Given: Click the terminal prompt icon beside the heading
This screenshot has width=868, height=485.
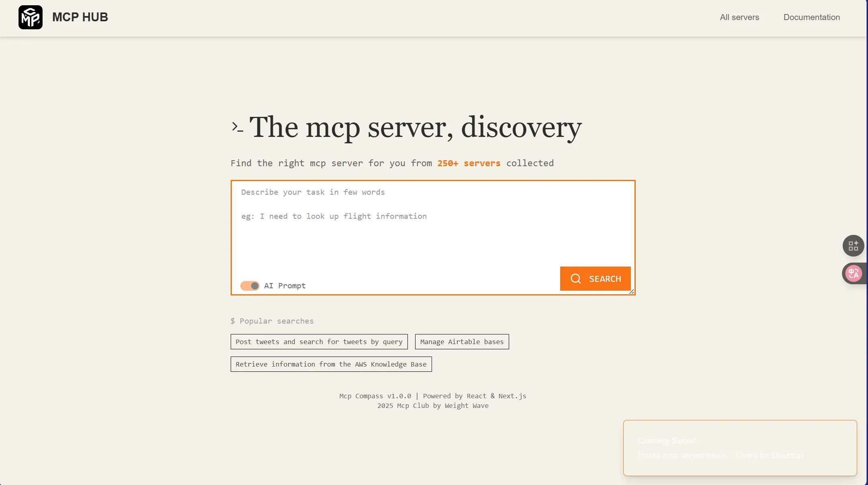Looking at the screenshot, I should [x=237, y=127].
